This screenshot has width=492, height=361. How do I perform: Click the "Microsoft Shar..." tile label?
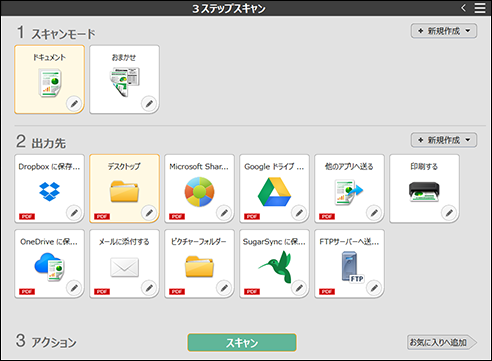[199, 166]
